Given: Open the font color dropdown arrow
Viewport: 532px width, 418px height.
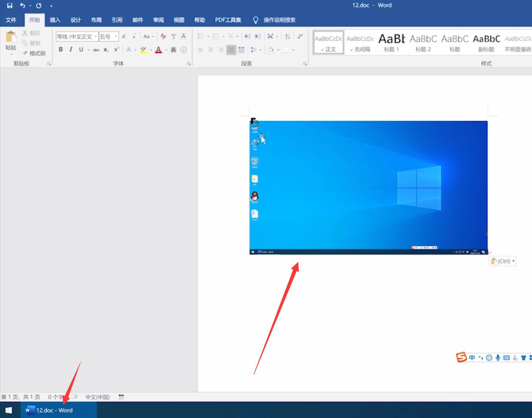Looking at the screenshot, I should tap(166, 50).
